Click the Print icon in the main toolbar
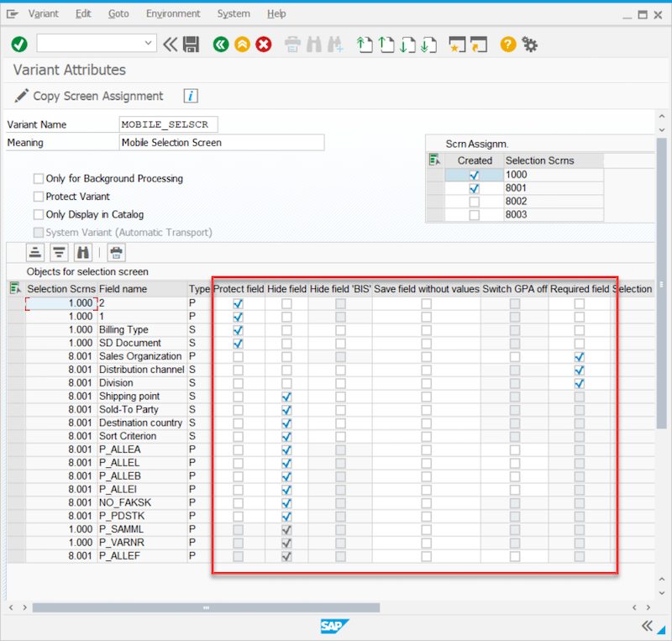 click(x=292, y=45)
